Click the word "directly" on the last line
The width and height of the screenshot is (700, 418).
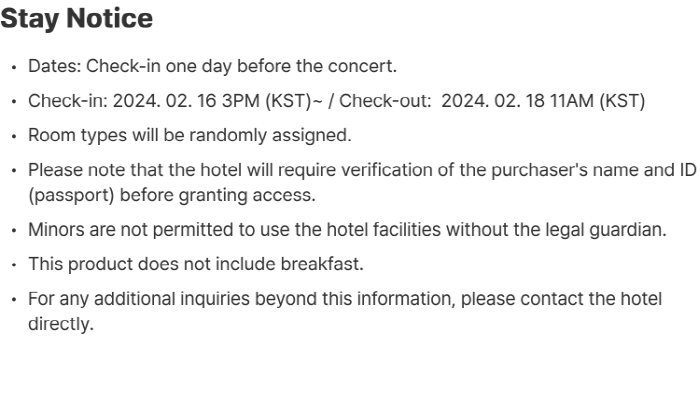click(58, 324)
